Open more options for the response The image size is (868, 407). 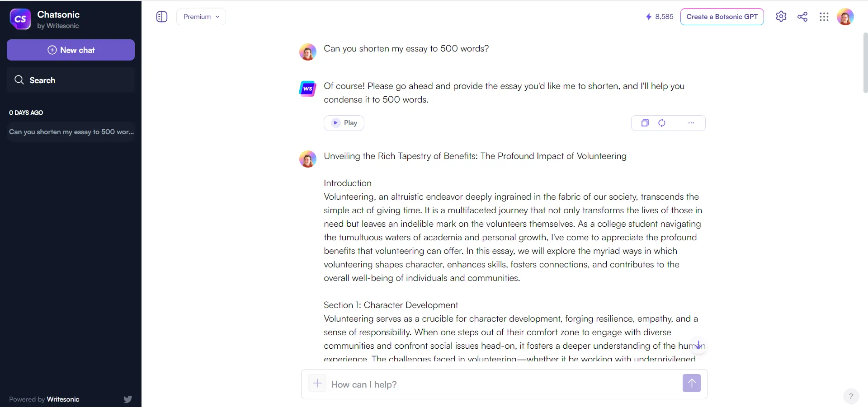tap(691, 123)
